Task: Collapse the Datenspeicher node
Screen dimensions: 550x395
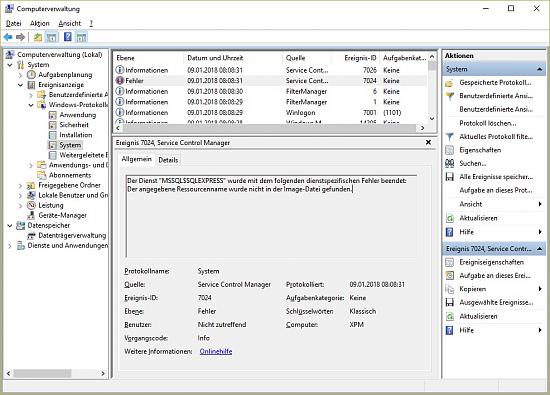Action: 10,226
